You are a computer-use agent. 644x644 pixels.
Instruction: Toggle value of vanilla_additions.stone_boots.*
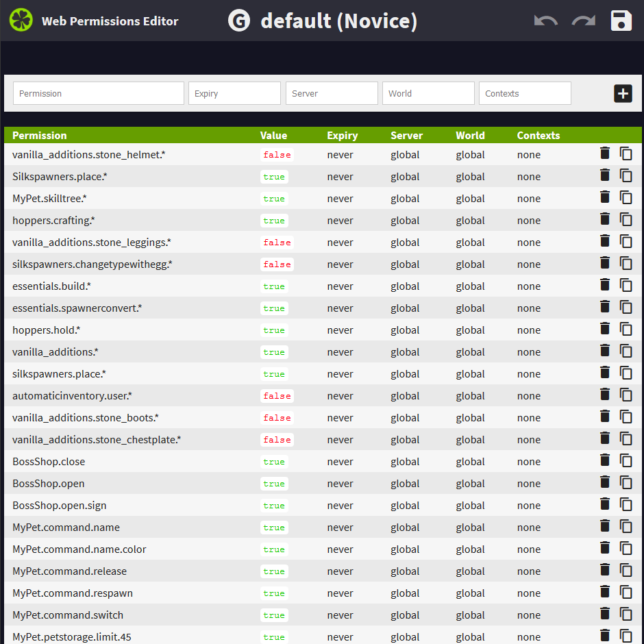point(277,418)
